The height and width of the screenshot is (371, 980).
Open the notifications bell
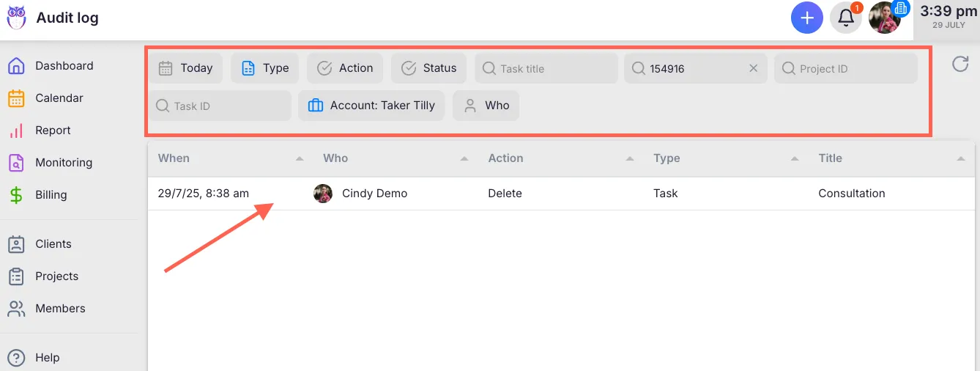point(845,18)
